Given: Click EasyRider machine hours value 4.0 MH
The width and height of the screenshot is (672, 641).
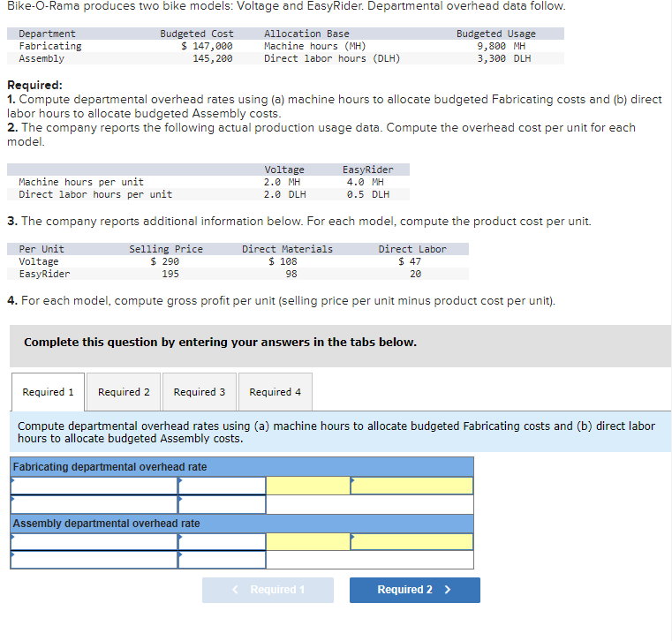Looking at the screenshot, I should [x=366, y=182].
